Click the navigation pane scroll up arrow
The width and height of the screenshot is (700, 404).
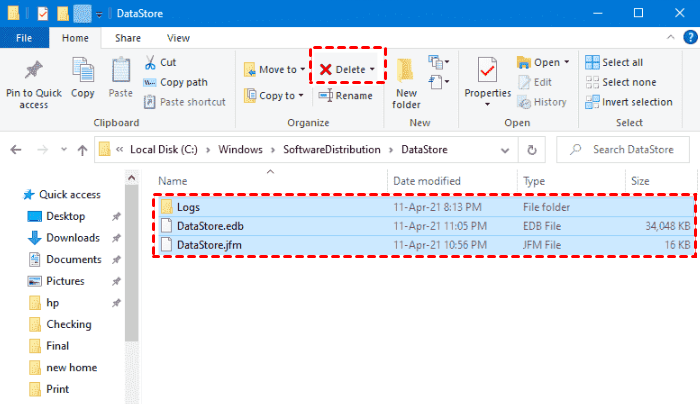click(x=131, y=178)
